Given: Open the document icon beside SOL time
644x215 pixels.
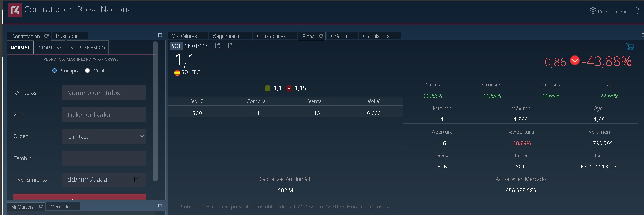Looking at the screenshot, I should [230, 46].
